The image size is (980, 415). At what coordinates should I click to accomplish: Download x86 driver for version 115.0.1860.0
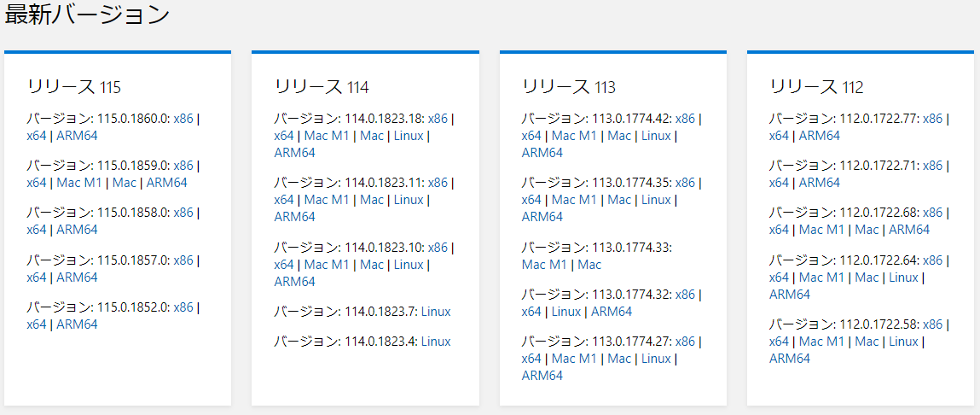[183, 119]
